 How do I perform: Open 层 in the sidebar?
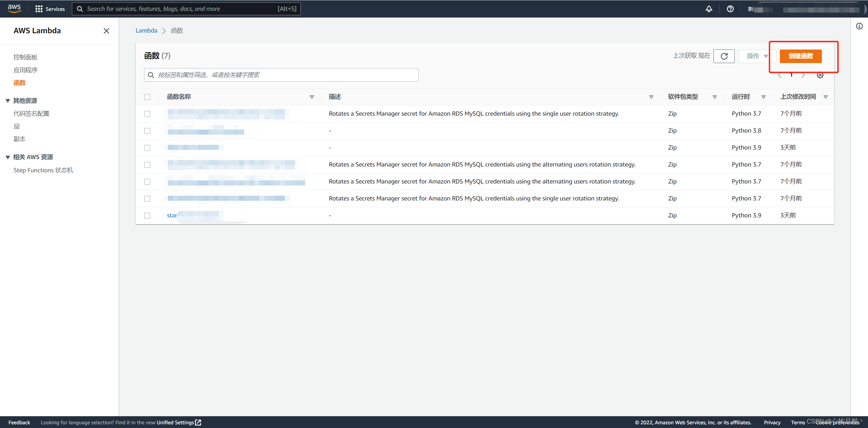point(17,127)
